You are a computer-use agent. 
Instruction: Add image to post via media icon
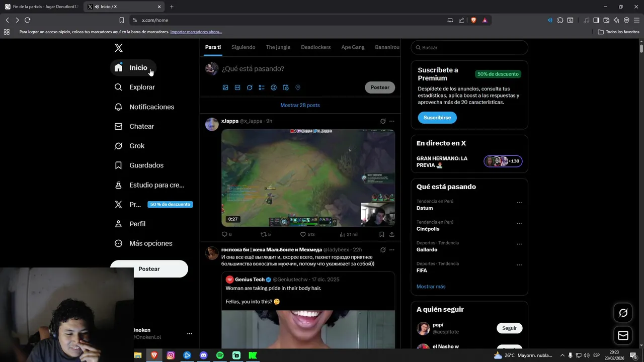click(x=225, y=87)
